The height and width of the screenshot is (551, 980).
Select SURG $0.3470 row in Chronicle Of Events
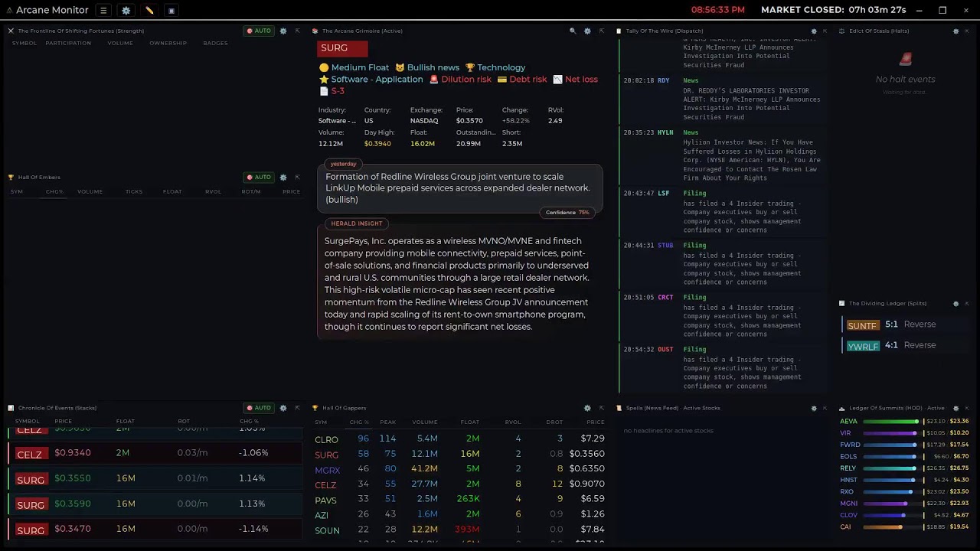pos(155,529)
